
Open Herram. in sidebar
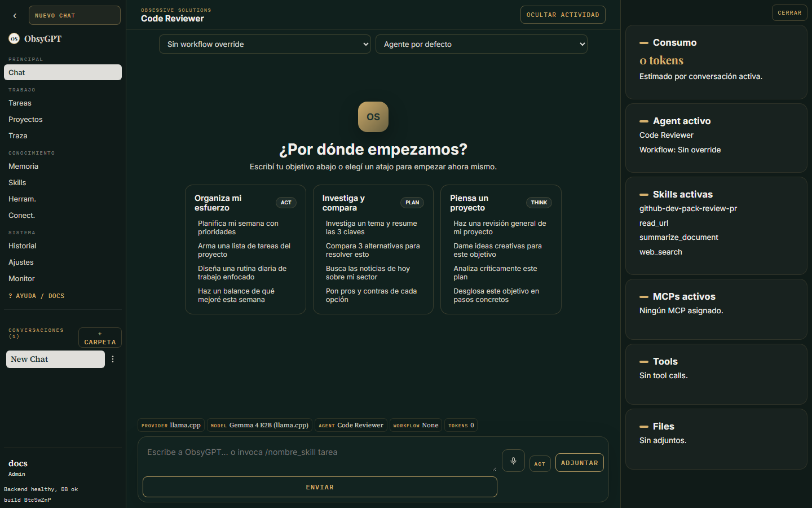click(63, 199)
